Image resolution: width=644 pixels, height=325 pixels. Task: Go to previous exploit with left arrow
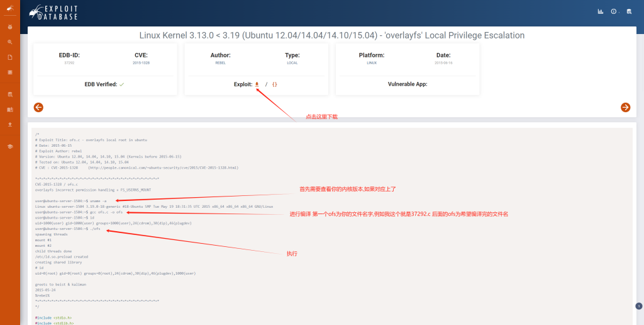[38, 107]
